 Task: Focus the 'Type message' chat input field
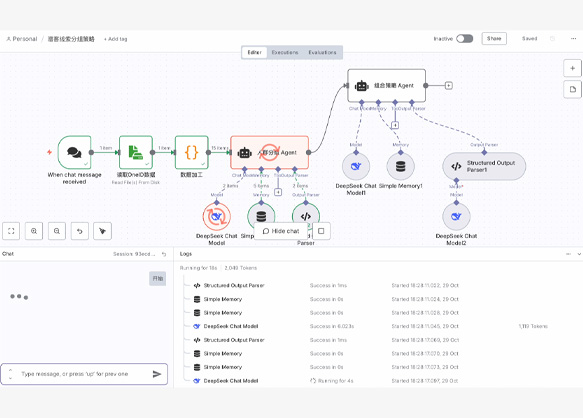point(84,374)
